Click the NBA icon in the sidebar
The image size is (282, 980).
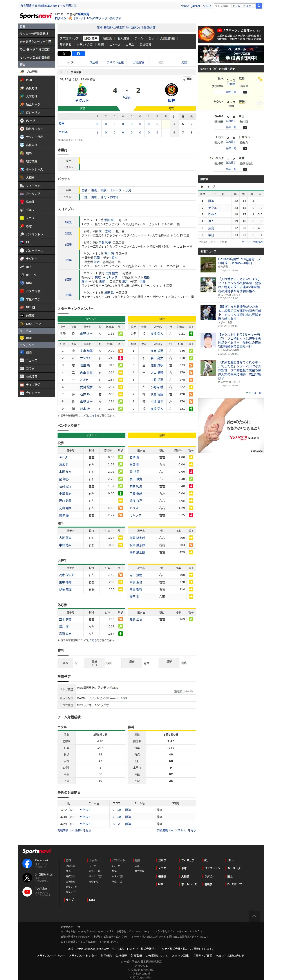(22, 283)
